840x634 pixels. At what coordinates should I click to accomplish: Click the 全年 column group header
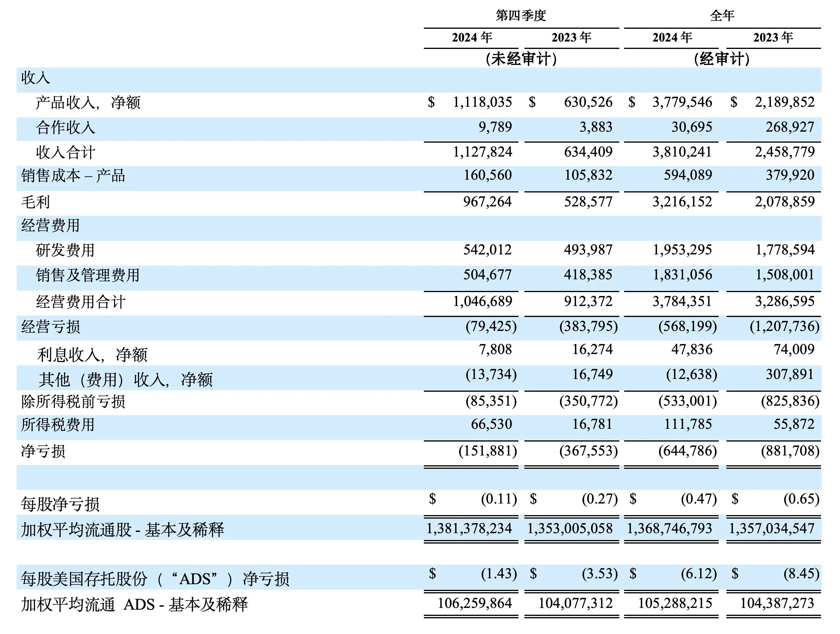point(722,15)
